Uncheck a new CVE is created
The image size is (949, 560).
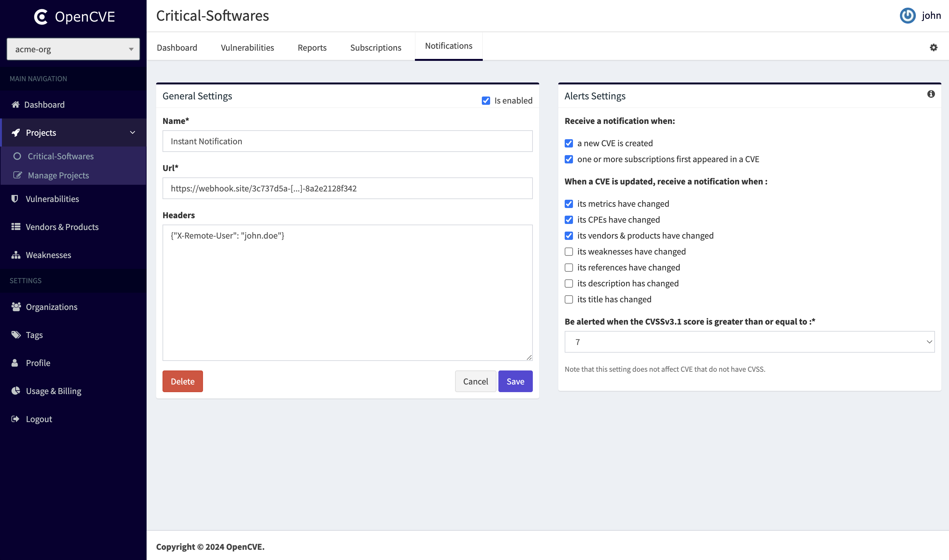tap(569, 143)
